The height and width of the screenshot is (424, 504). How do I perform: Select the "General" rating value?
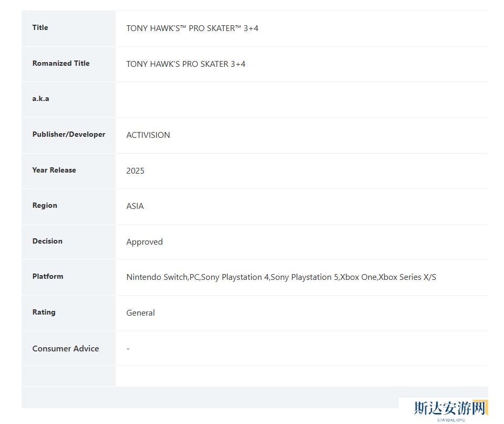click(x=140, y=313)
